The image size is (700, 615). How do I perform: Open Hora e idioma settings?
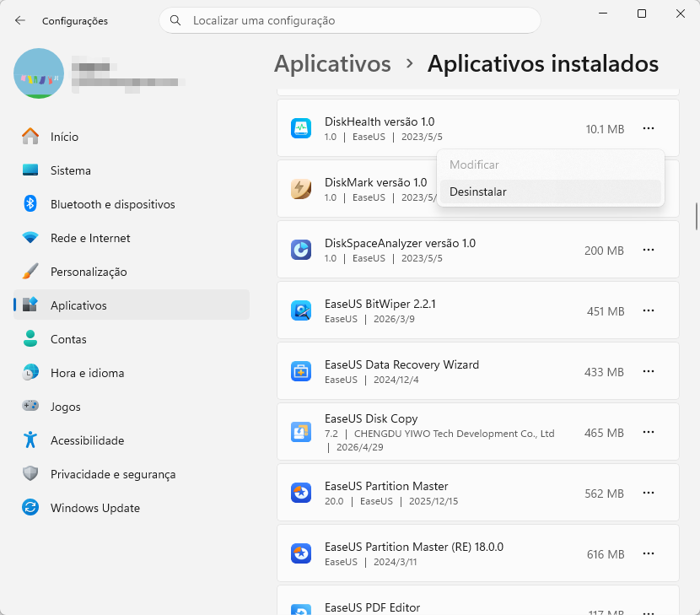[132, 373]
